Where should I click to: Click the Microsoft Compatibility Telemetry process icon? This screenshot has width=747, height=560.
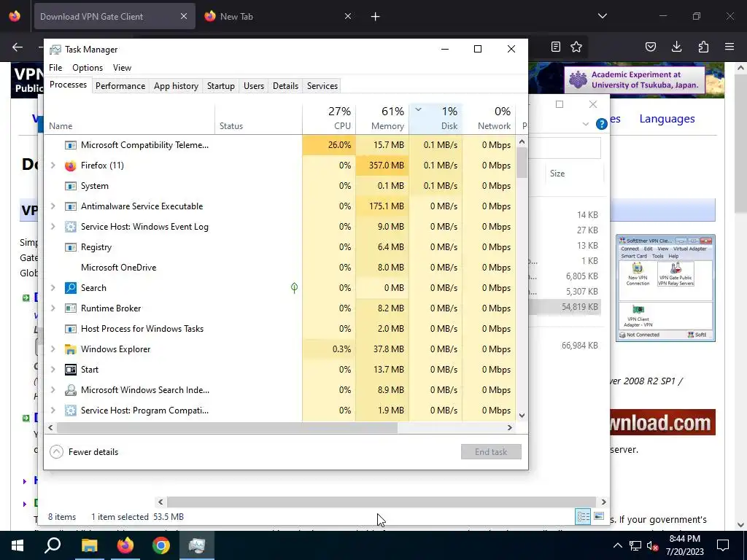click(x=71, y=145)
